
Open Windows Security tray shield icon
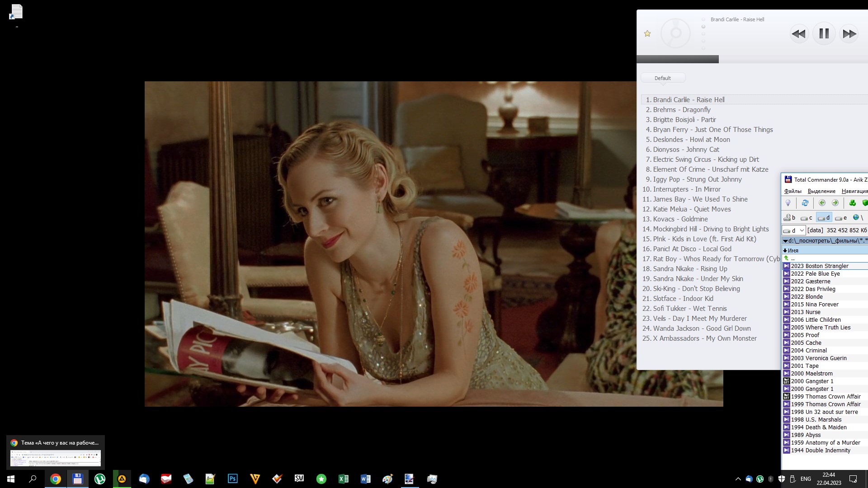point(782,479)
